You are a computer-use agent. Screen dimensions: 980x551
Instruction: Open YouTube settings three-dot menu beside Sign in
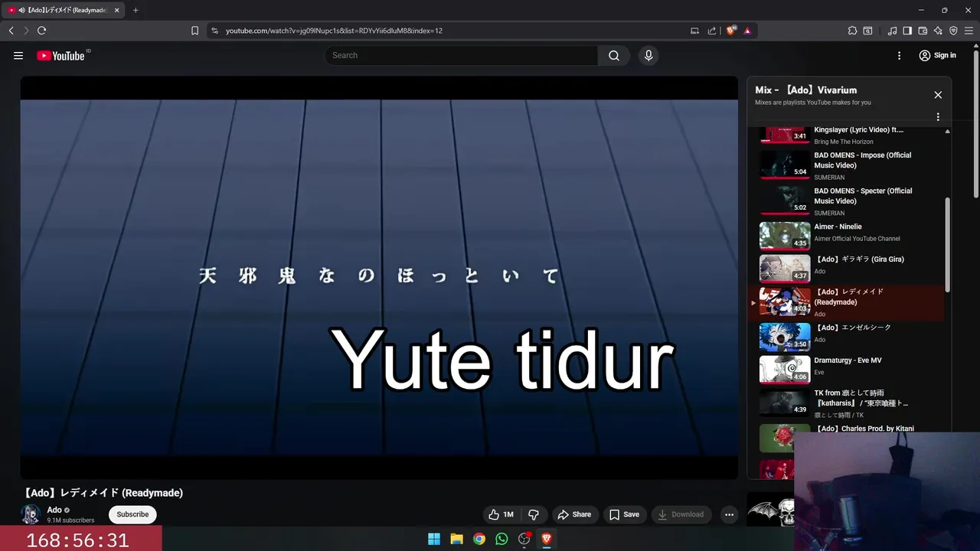(900, 55)
